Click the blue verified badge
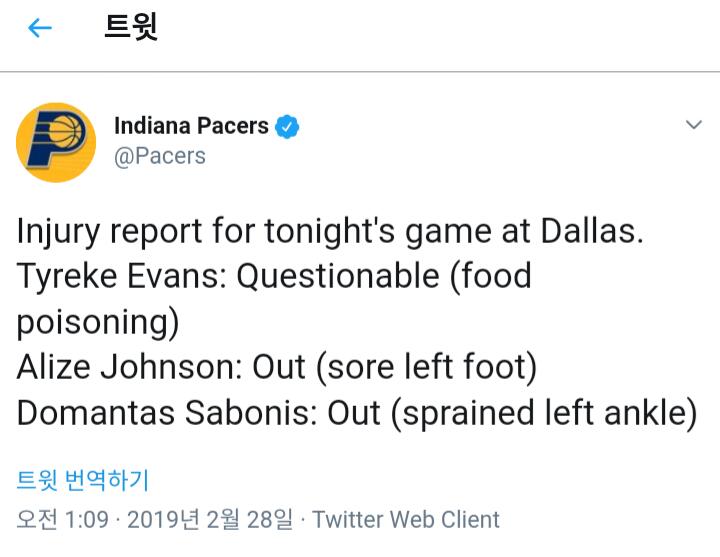 [x=288, y=127]
